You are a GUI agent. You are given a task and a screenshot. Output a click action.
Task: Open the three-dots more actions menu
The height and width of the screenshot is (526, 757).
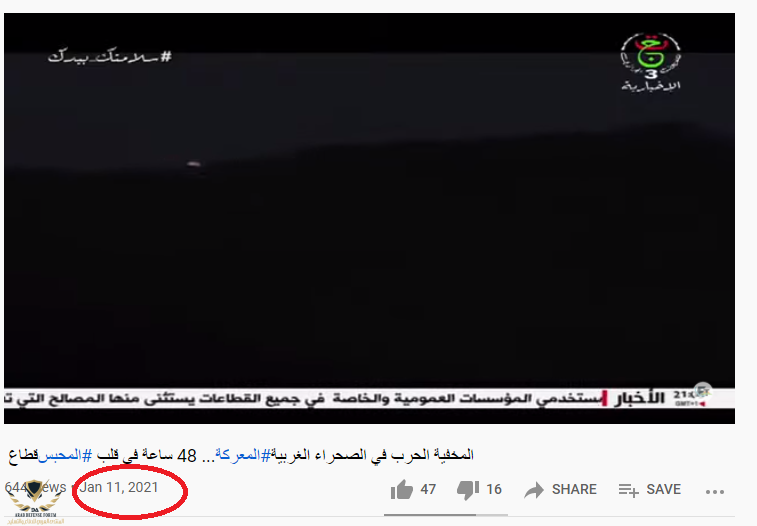pyautogui.click(x=715, y=492)
